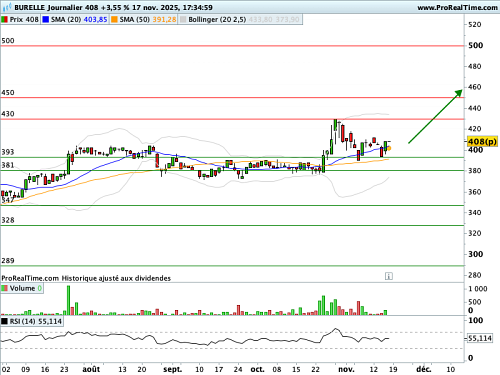Viewport: 500px width, 375px height.
Task: Click the 1 000 volume axis value
Action: (478, 289)
